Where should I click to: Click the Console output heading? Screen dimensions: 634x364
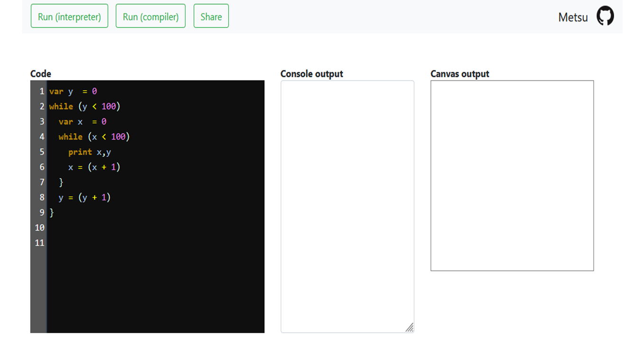(312, 74)
